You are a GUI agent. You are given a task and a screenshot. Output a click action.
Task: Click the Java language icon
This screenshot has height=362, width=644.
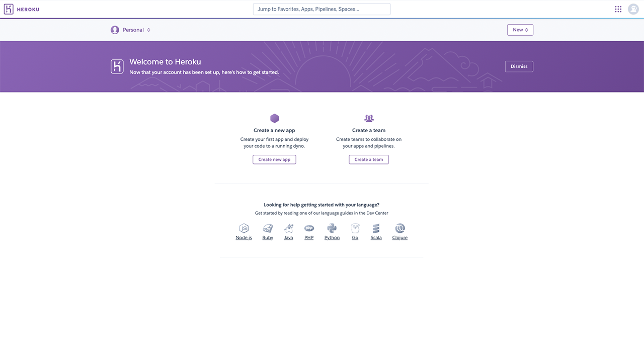click(288, 228)
